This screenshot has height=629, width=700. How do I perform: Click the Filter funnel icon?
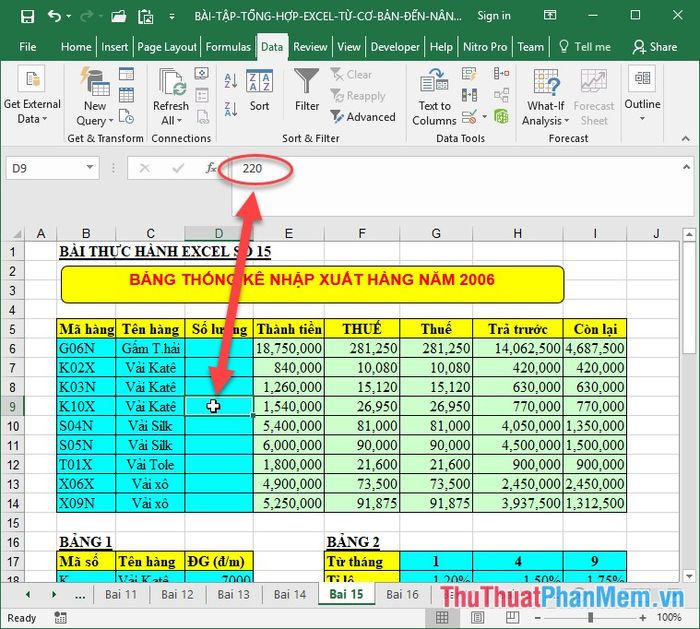coord(307,85)
